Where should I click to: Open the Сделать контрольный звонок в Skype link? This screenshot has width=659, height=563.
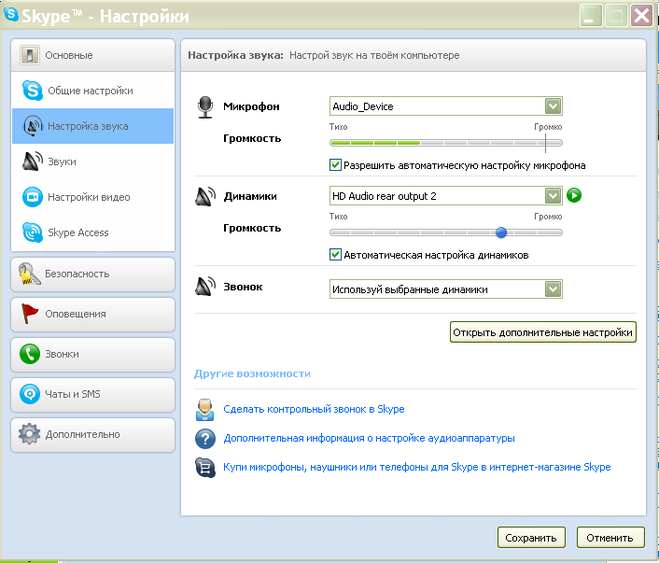(314, 409)
